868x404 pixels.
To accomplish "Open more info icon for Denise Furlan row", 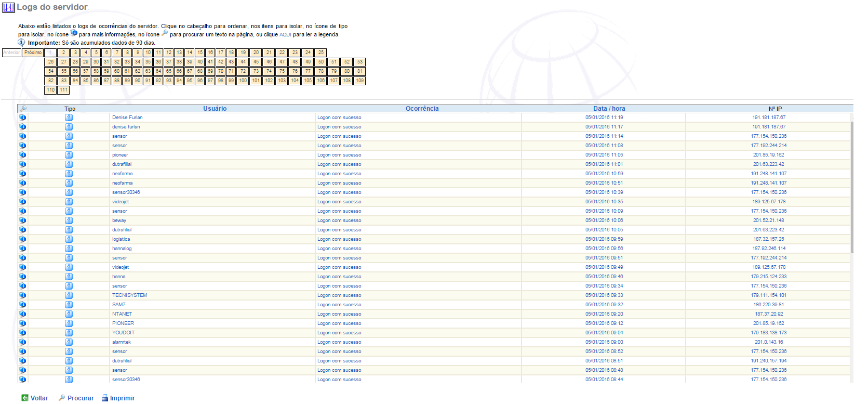I will [23, 118].
